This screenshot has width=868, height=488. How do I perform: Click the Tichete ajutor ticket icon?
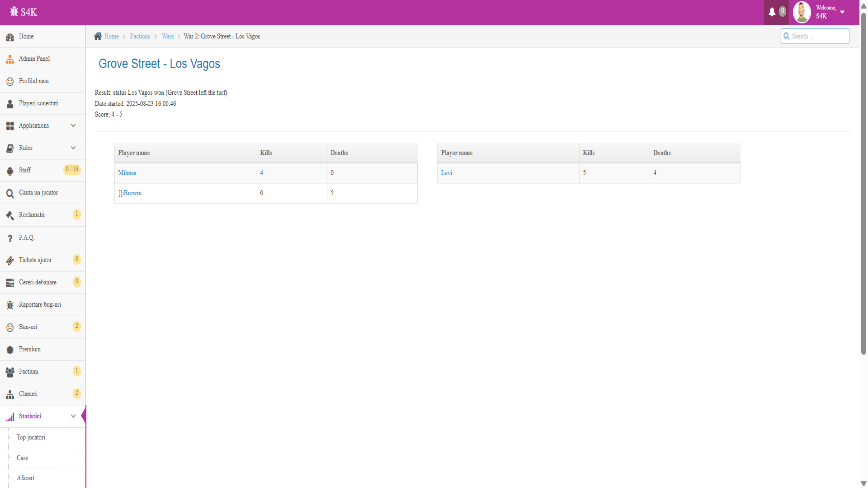[x=10, y=260]
